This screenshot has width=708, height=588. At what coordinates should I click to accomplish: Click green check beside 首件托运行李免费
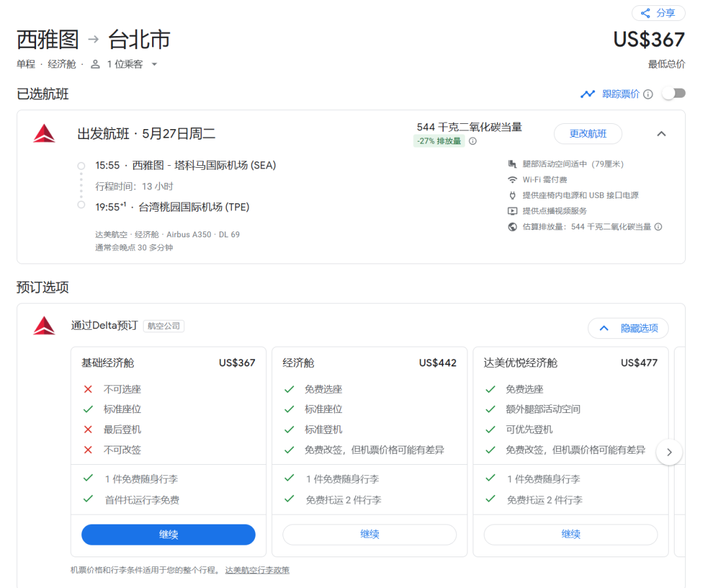coord(88,499)
